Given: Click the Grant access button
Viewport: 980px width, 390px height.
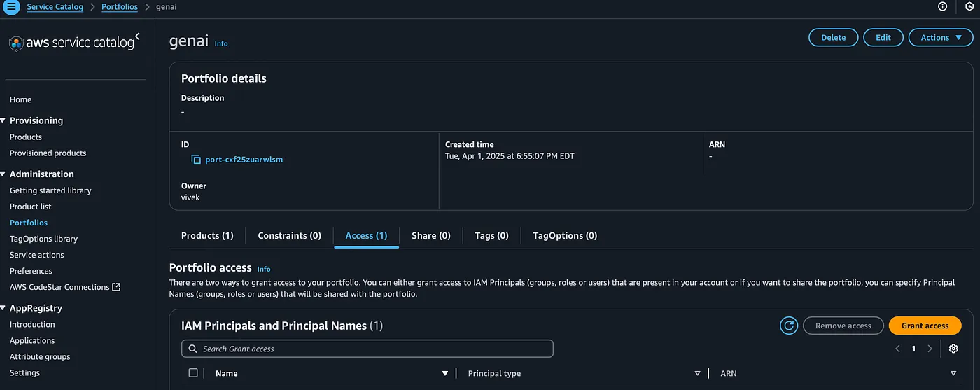Looking at the screenshot, I should click(x=925, y=326).
